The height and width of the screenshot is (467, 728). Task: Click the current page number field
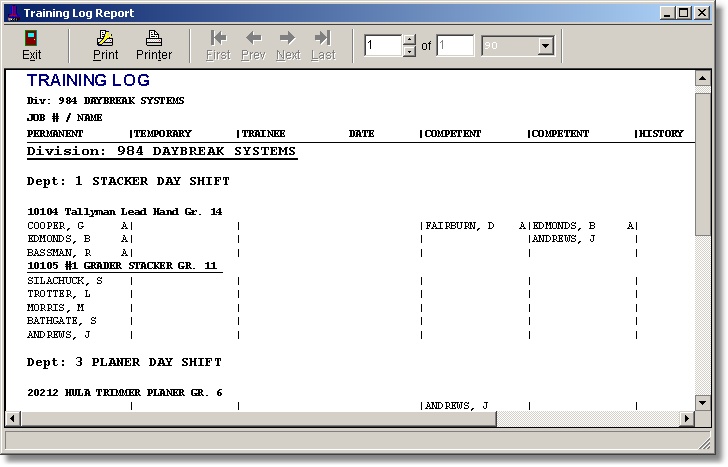coord(382,46)
